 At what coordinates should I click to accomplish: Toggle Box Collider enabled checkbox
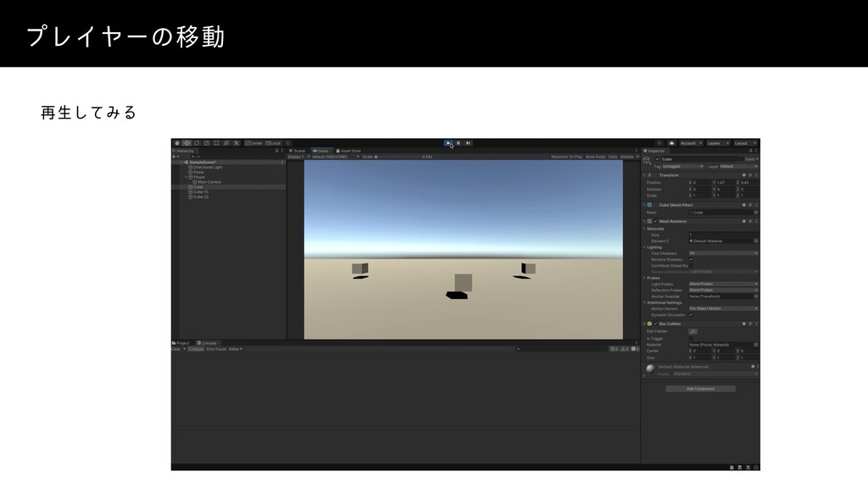click(x=656, y=324)
